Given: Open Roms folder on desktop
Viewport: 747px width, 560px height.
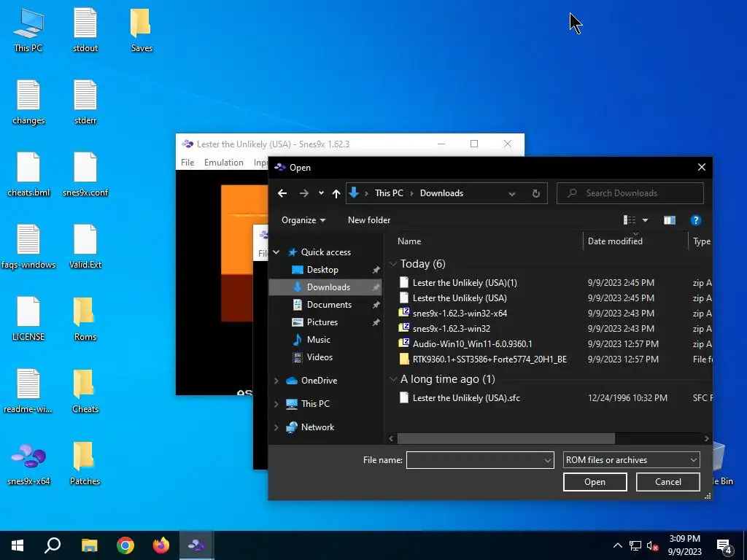Looking at the screenshot, I should tap(85, 319).
